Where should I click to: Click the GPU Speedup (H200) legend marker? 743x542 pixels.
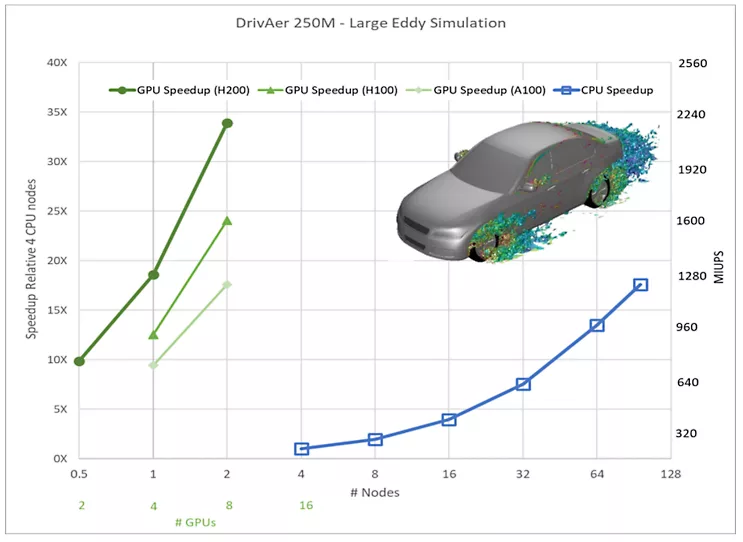click(122, 90)
